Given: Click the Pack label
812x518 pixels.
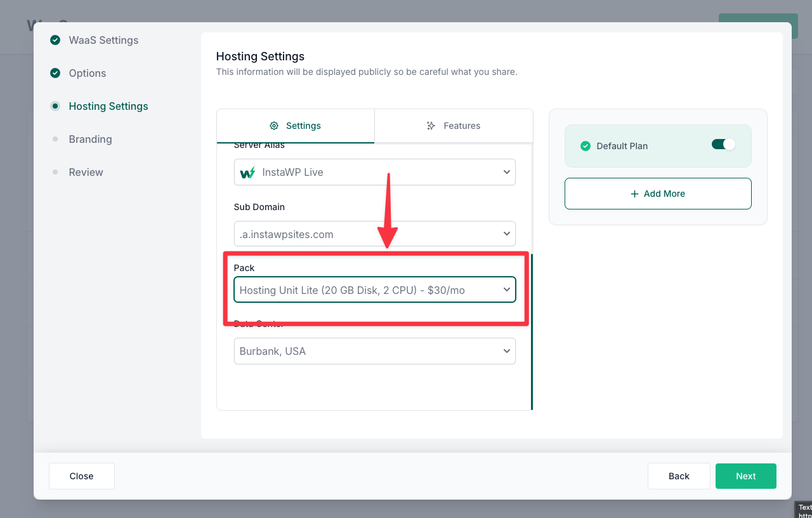Looking at the screenshot, I should [244, 268].
